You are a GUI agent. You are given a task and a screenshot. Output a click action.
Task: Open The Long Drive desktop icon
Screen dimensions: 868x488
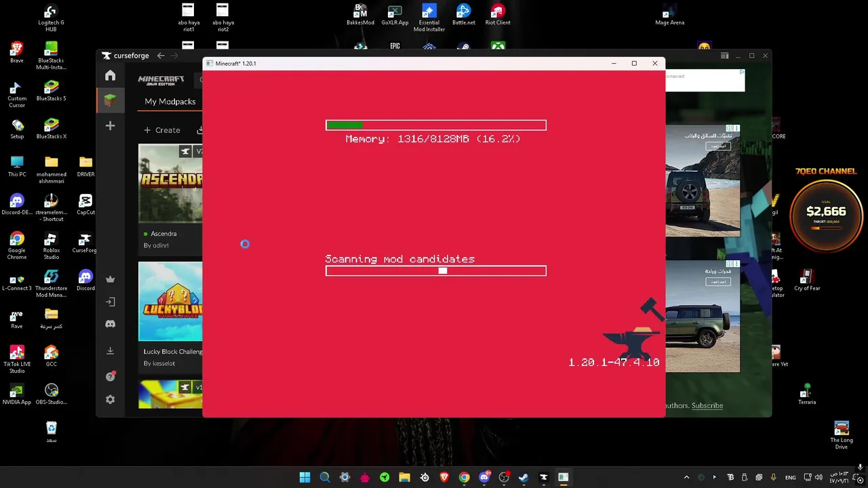coord(842,435)
